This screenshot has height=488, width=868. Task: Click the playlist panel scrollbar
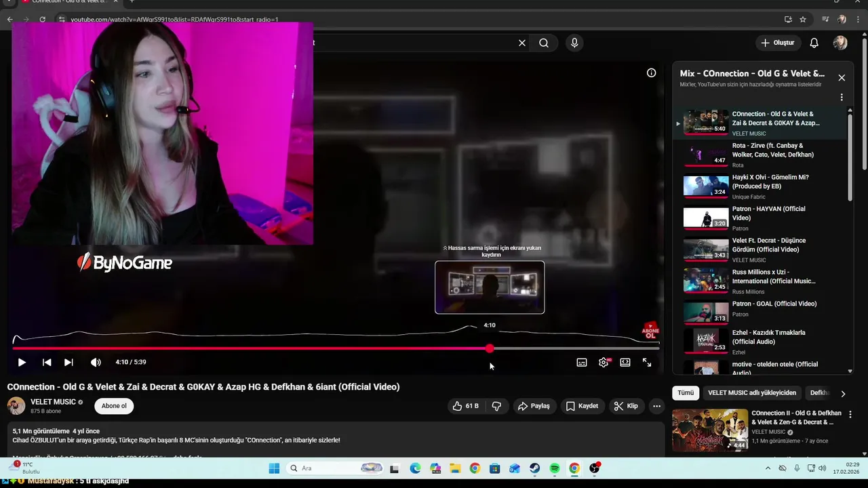850,156
